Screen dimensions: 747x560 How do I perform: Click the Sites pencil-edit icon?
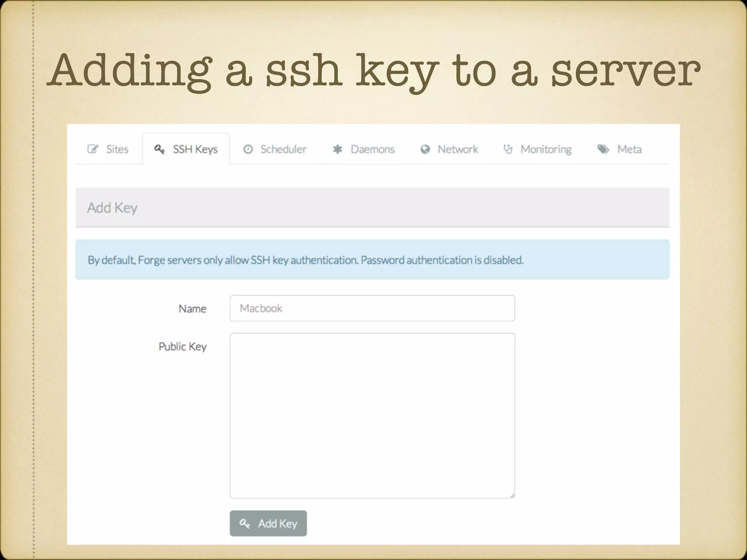tap(93, 149)
